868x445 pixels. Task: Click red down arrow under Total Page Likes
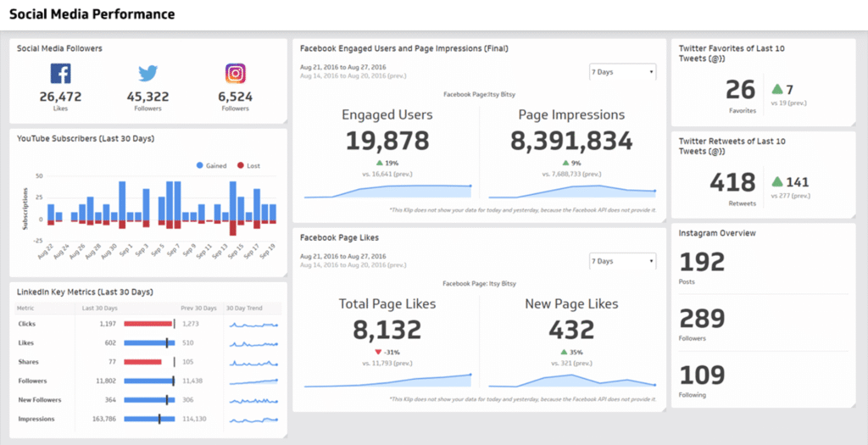[378, 352]
